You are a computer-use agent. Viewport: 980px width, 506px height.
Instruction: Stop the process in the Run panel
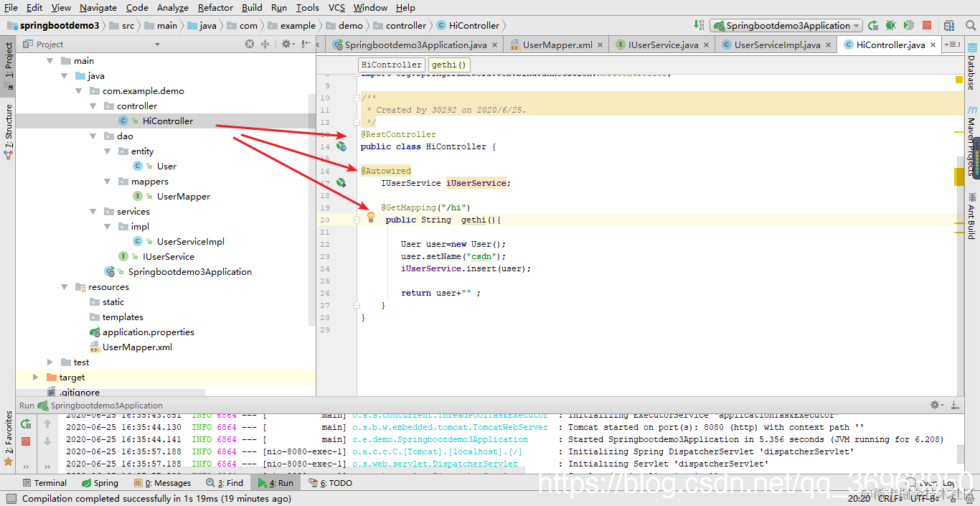click(26, 441)
